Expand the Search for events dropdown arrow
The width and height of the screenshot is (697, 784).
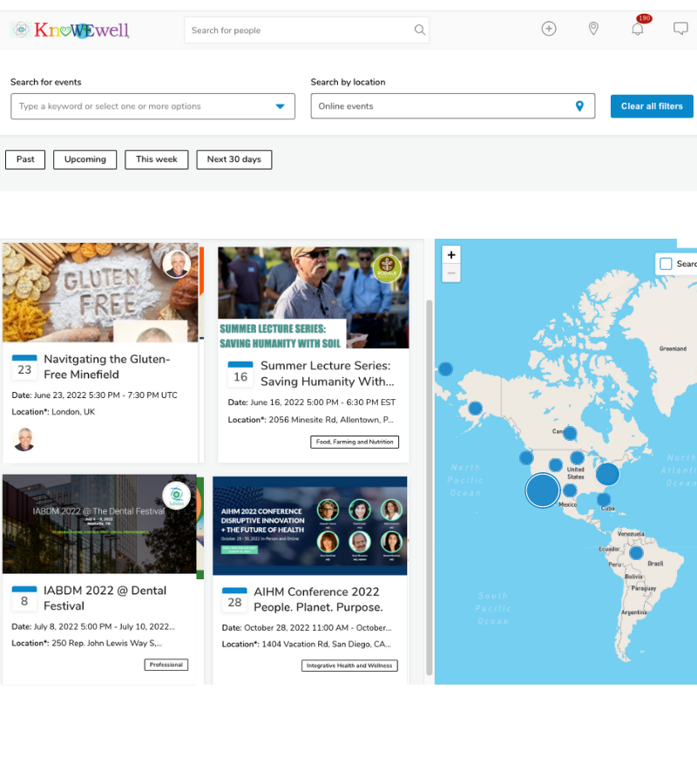(280, 106)
